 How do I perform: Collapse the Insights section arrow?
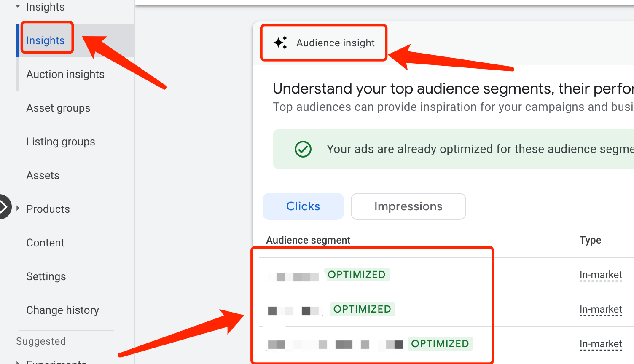pos(18,7)
